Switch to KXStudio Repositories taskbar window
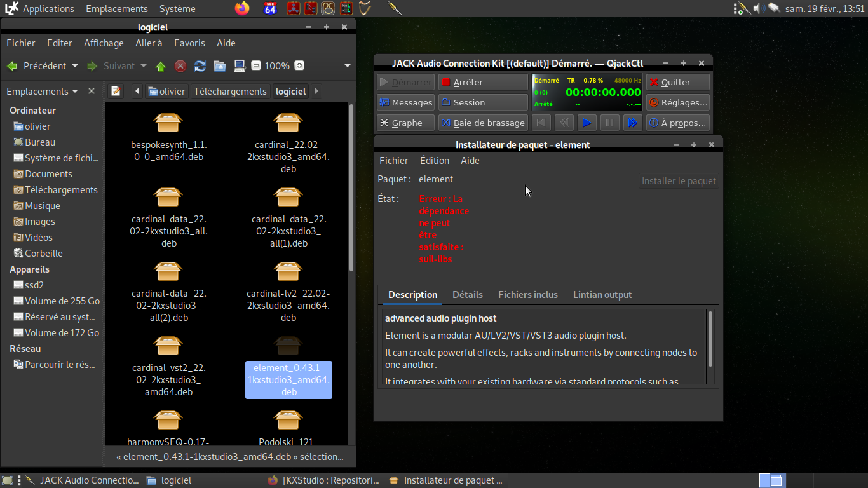 323,480
